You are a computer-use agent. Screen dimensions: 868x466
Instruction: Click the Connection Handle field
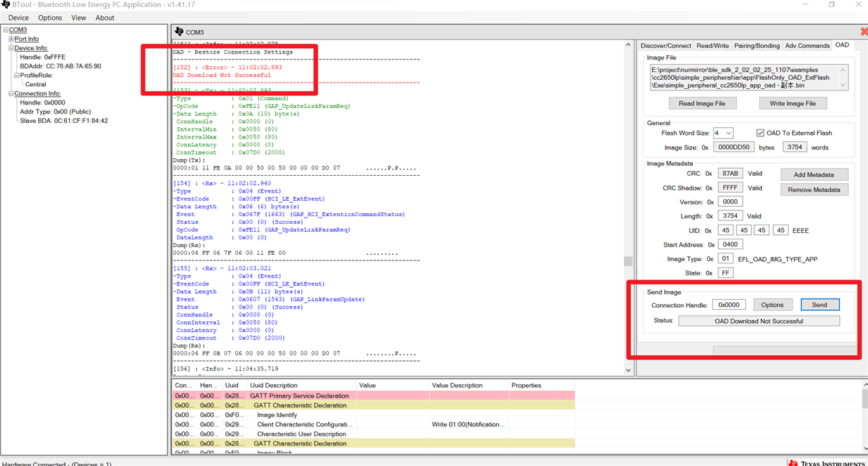coord(728,304)
